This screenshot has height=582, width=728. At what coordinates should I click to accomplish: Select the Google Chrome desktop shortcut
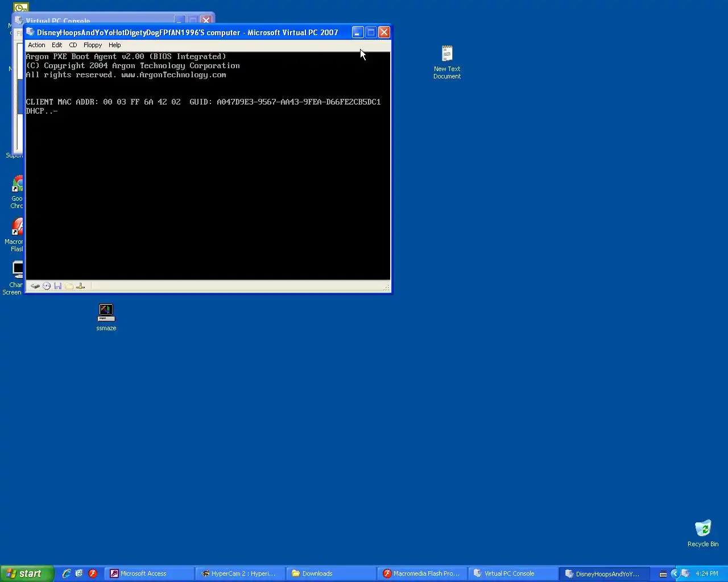click(18, 192)
